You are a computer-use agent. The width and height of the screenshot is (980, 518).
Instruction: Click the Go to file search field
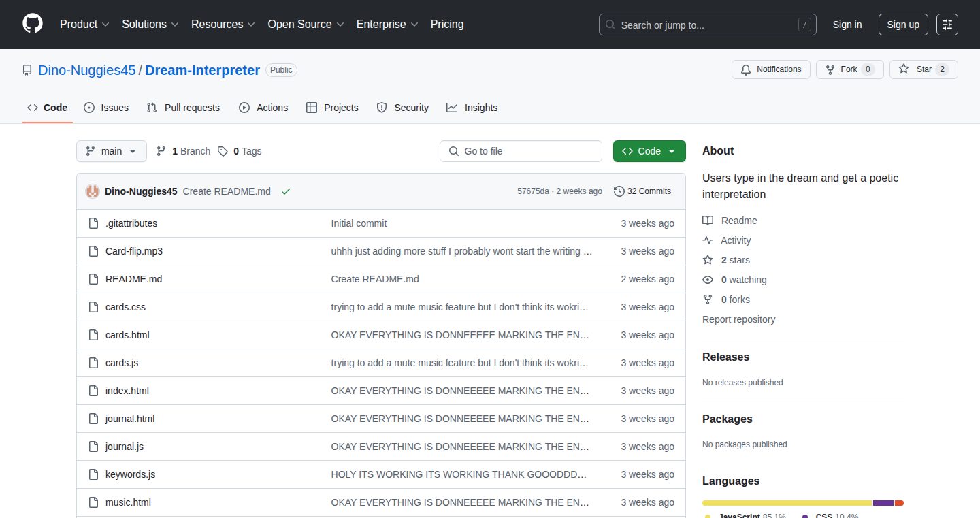(x=521, y=151)
